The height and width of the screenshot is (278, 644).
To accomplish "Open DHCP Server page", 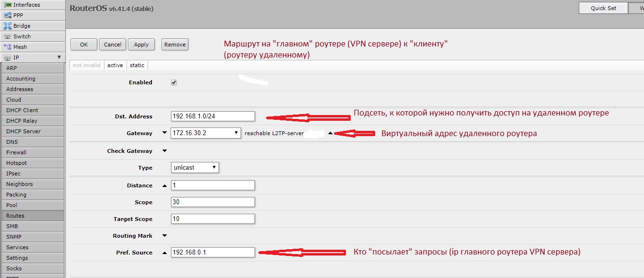I will tap(33, 131).
